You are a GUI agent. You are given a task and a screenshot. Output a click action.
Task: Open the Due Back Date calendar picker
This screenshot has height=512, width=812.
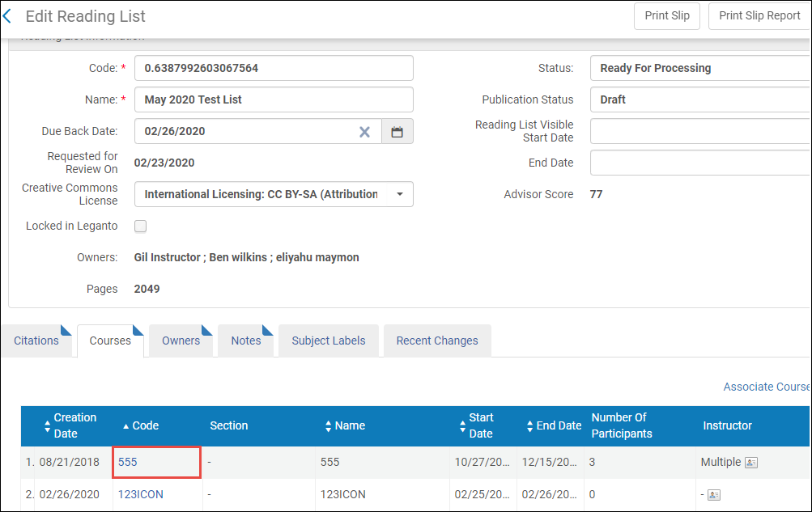coord(397,132)
